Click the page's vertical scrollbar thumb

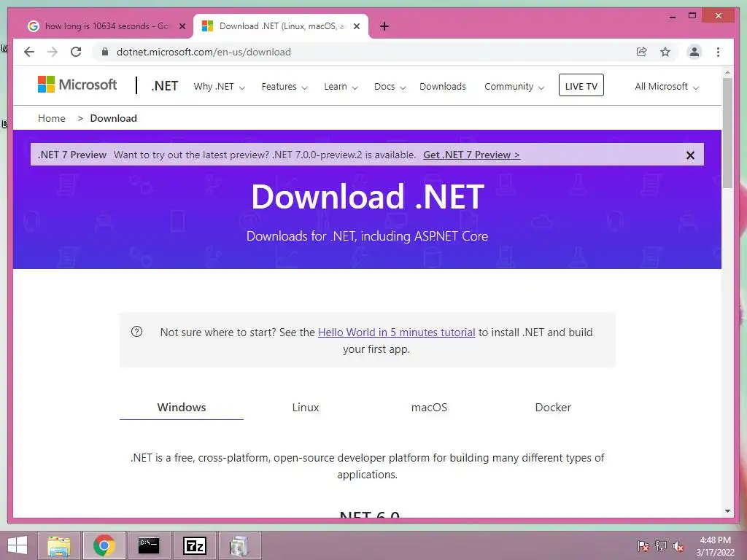click(727, 133)
